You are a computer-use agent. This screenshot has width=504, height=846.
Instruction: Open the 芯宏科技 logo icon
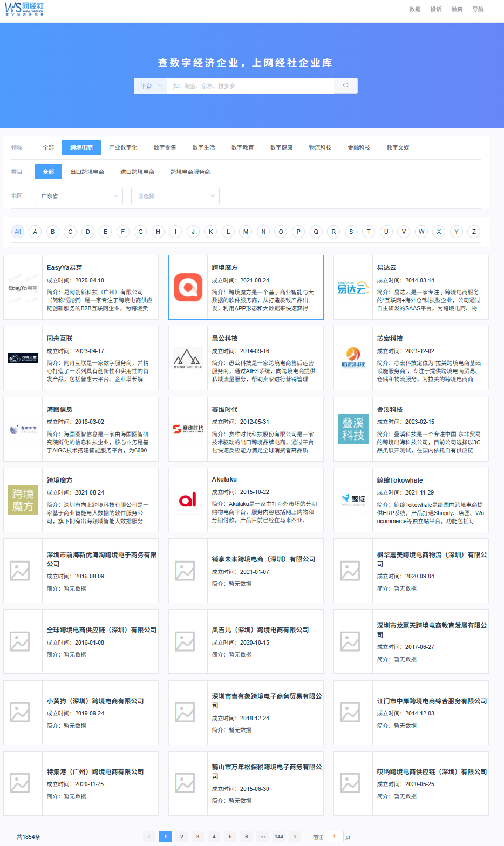353,358
